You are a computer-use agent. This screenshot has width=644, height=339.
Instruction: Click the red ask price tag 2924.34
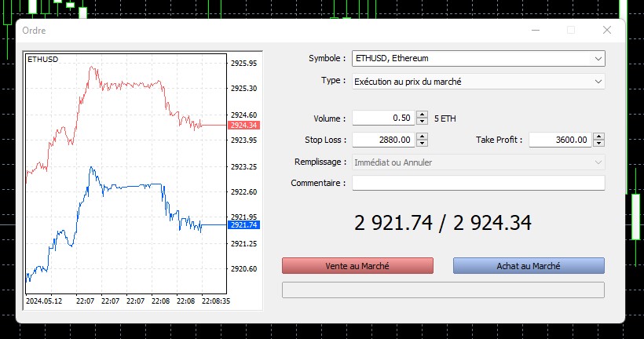tap(243, 125)
